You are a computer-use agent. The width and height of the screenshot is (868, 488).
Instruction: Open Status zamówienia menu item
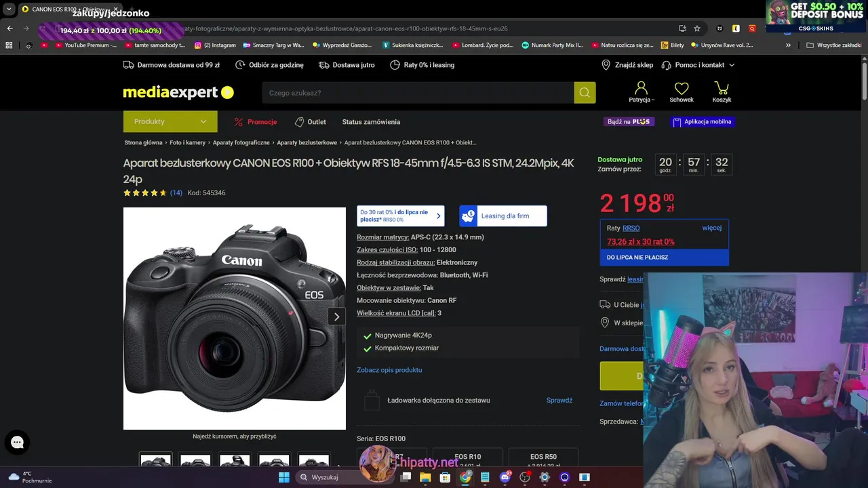pyautogui.click(x=371, y=122)
